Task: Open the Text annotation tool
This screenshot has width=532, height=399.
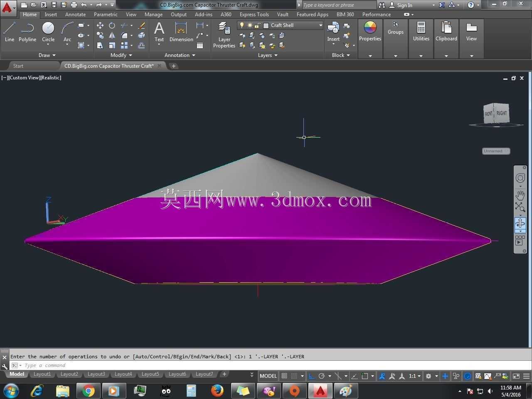Action: click(159, 32)
